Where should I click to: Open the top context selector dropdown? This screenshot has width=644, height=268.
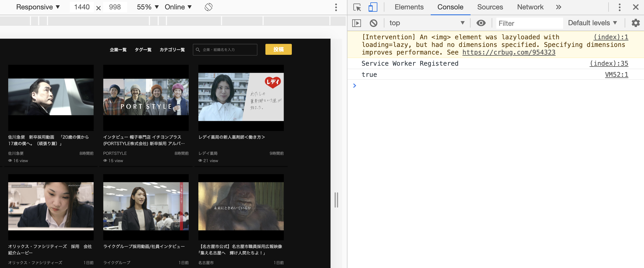[x=427, y=23]
